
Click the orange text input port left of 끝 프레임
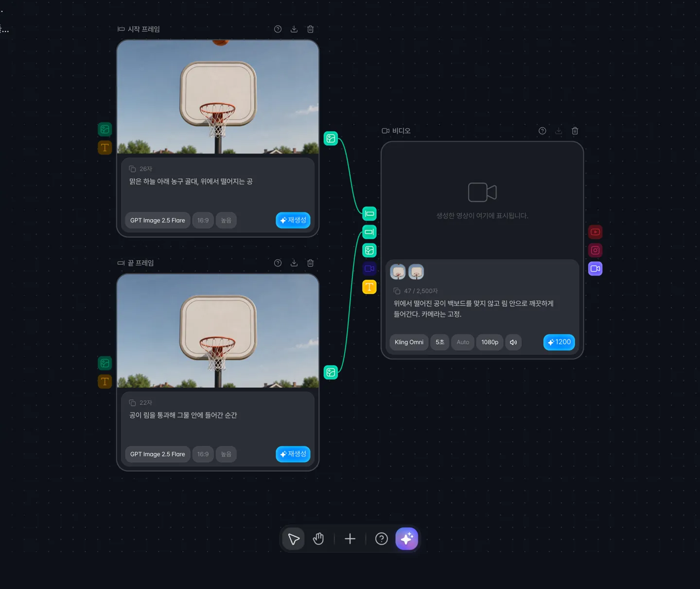pyautogui.click(x=105, y=381)
